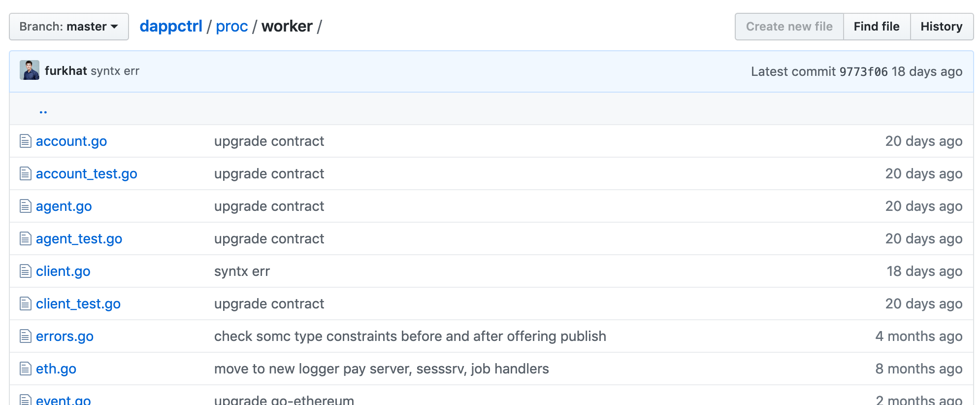Click furkhat's avatar thumbnail
This screenshot has width=980, height=405.
pos(30,70)
